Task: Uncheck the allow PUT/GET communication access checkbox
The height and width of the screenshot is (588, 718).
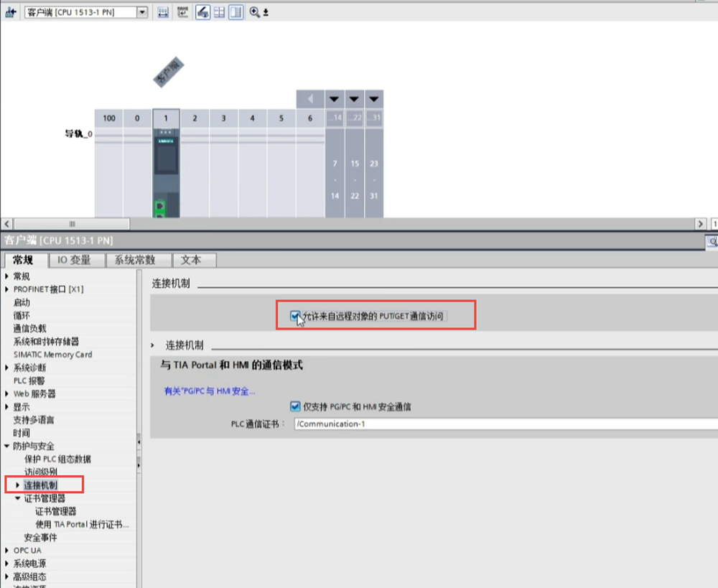Action: (295, 316)
